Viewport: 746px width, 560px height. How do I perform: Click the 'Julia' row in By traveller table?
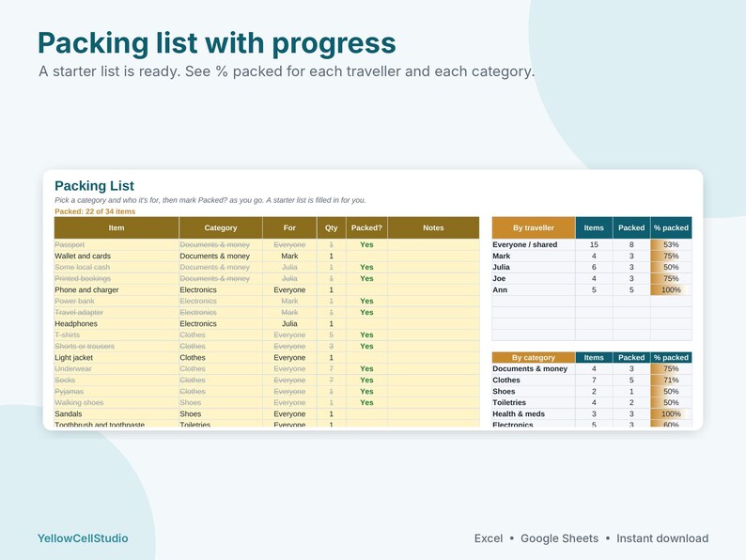(592, 268)
